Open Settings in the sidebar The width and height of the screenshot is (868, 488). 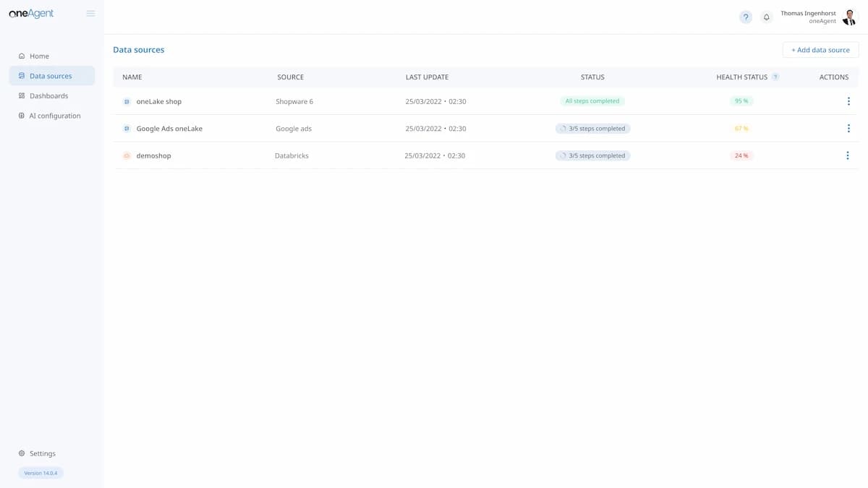(x=42, y=453)
